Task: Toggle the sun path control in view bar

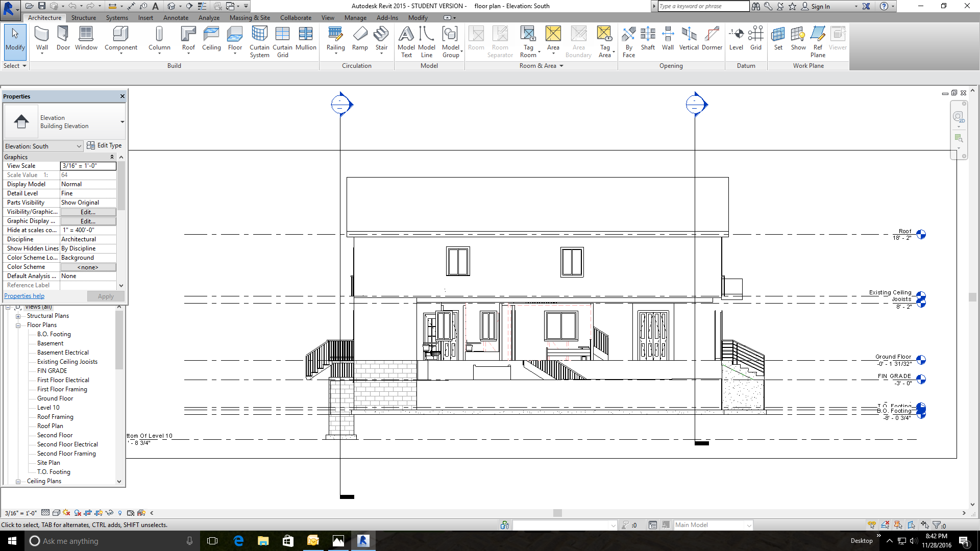Action: pyautogui.click(x=66, y=513)
